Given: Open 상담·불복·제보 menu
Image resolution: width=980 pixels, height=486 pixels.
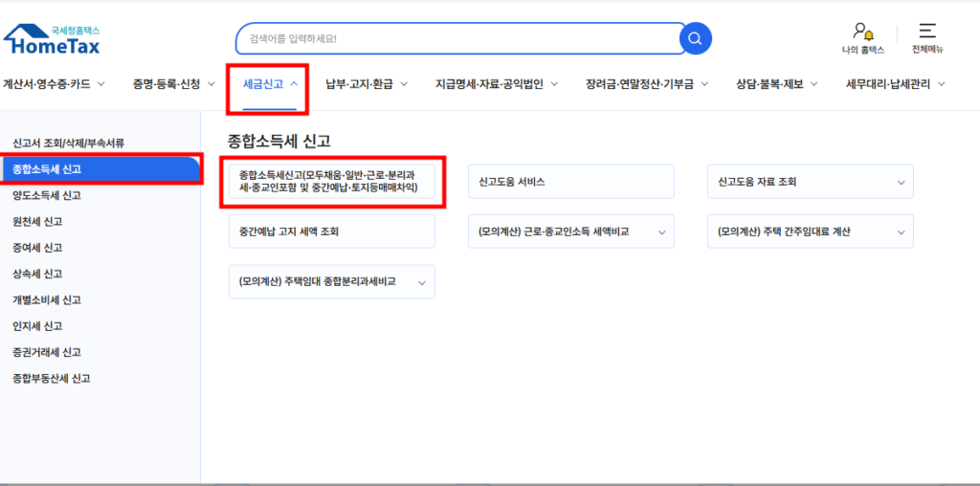Looking at the screenshot, I should [769, 83].
